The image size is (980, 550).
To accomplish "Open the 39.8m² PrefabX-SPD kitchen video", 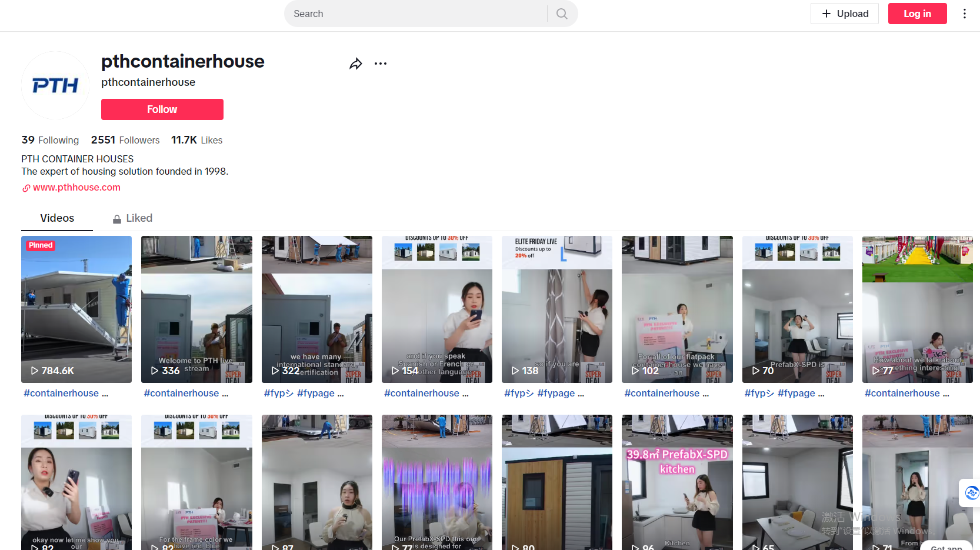I will click(677, 482).
